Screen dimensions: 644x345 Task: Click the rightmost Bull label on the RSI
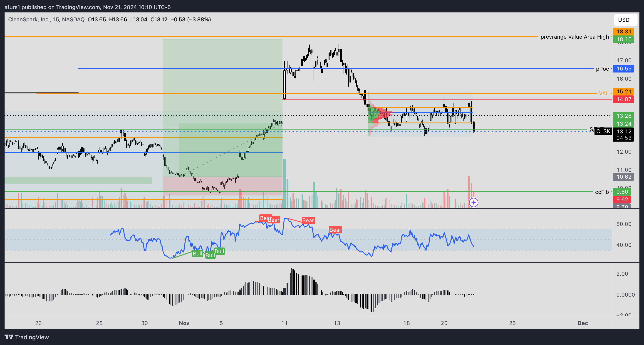(x=219, y=251)
